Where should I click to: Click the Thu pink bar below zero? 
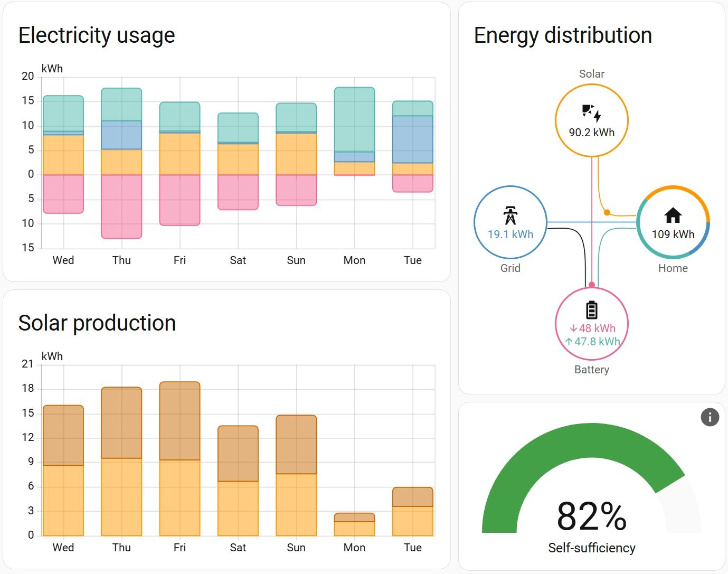click(x=121, y=206)
